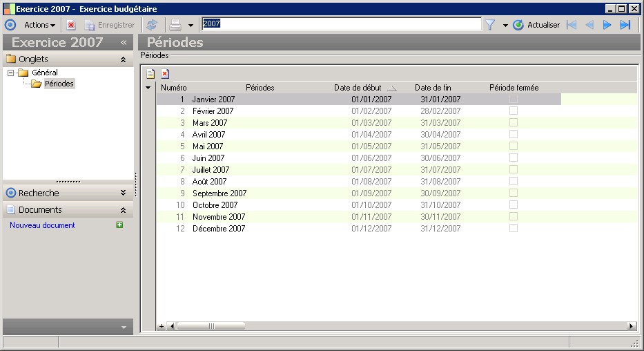Click start date 01/02/2007 cell

(x=371, y=111)
